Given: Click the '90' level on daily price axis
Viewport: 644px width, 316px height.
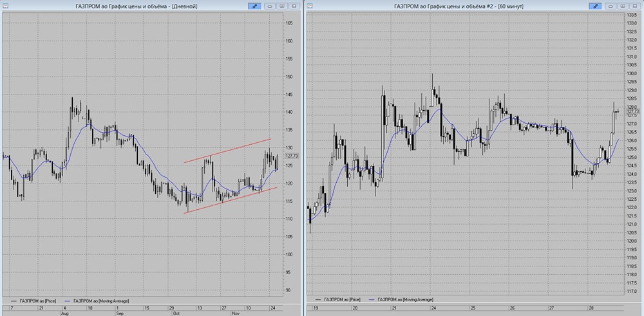Looking at the screenshot, I should coord(289,290).
